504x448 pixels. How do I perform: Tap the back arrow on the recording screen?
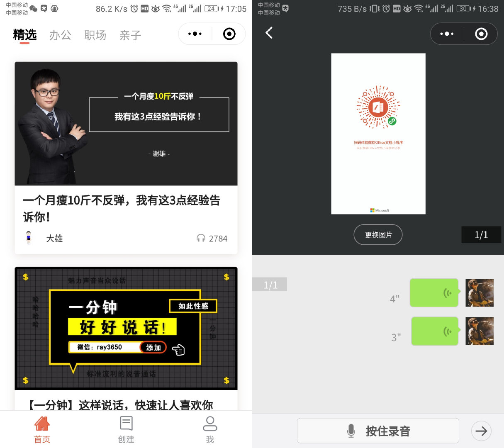[269, 33]
